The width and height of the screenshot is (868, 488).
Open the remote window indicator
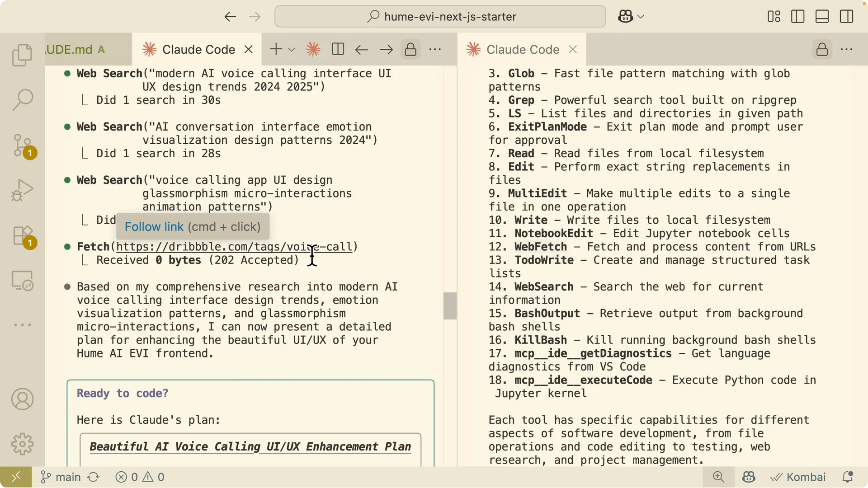tap(16, 477)
